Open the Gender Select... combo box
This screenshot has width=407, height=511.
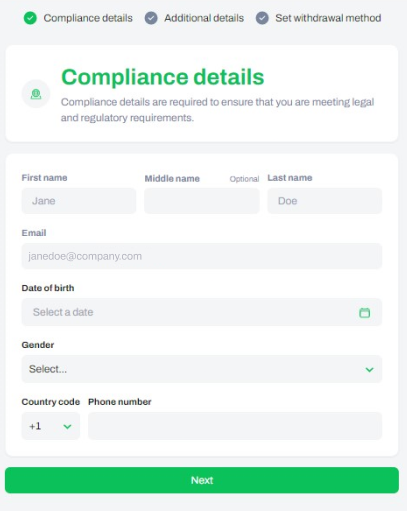pyautogui.click(x=202, y=369)
